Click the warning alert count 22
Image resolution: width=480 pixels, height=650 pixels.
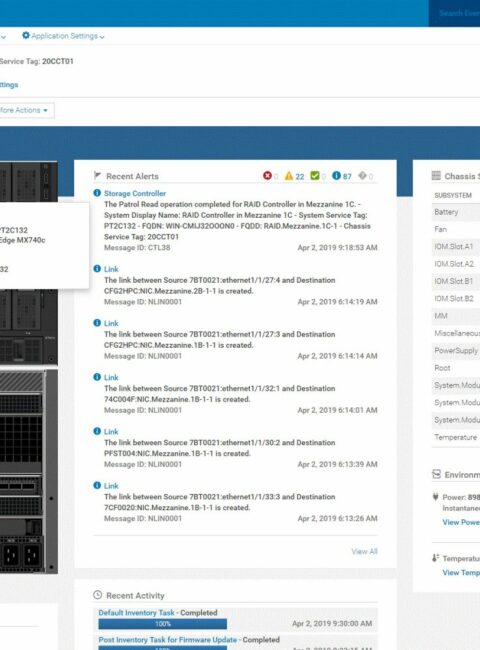pyautogui.click(x=300, y=177)
